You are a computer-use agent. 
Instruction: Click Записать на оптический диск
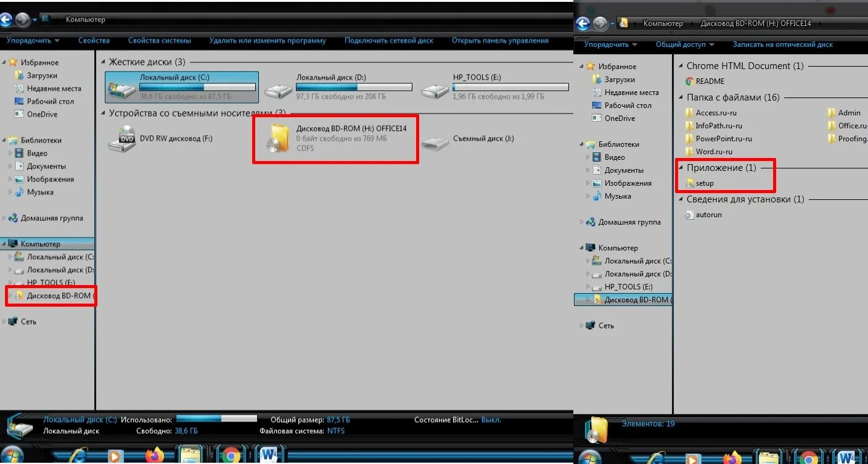[782, 44]
